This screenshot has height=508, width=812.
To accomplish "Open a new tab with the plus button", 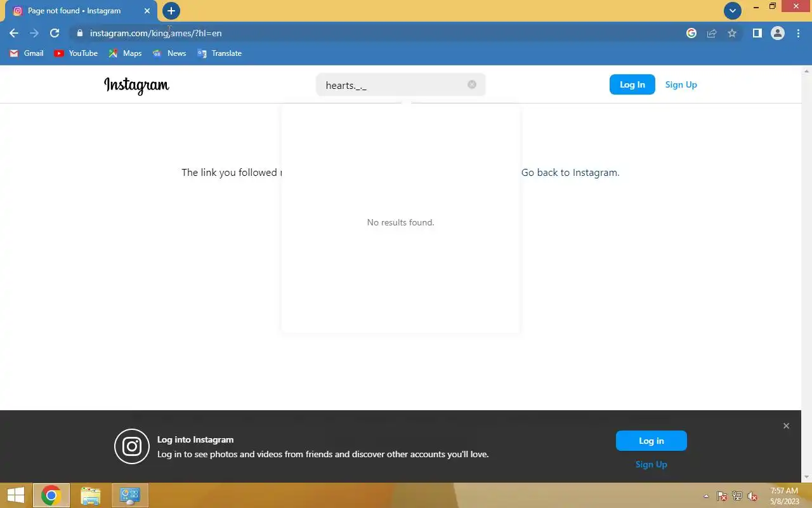I will (171, 11).
